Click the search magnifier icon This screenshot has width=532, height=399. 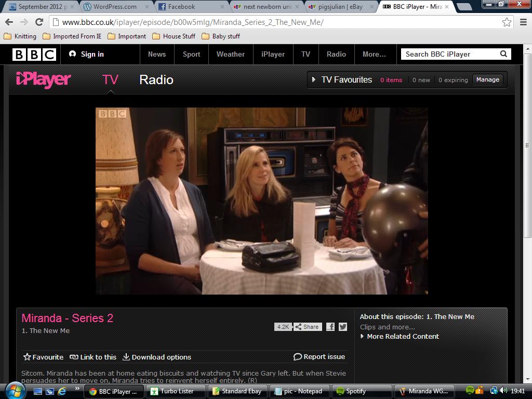[503, 54]
